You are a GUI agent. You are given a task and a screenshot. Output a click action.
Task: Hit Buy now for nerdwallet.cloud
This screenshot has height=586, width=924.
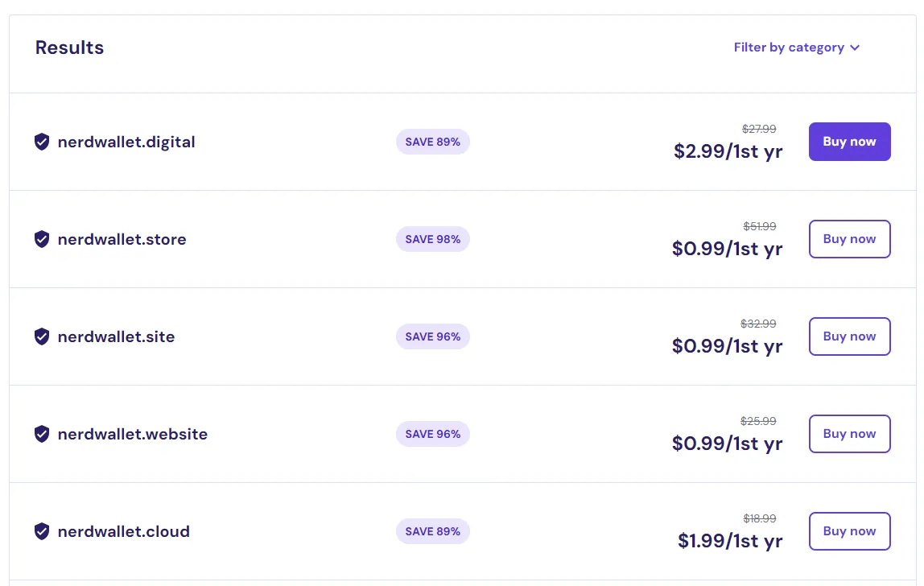pyautogui.click(x=849, y=531)
